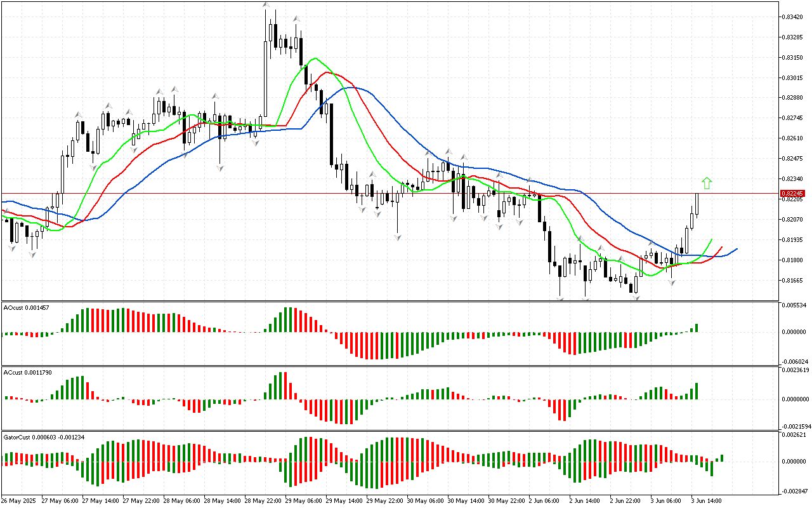812x508 pixels.
Task: Click the 26 May 2025 date label
Action: [x=20, y=501]
